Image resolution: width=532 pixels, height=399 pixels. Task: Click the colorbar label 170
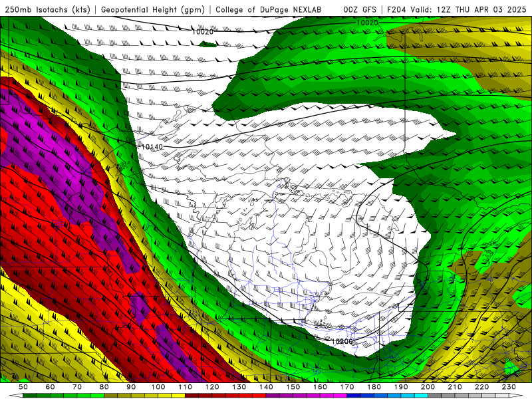point(346,387)
